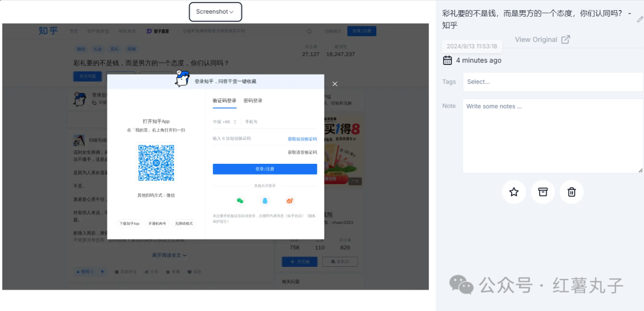Click the pencil icon to edit title

(639, 19)
